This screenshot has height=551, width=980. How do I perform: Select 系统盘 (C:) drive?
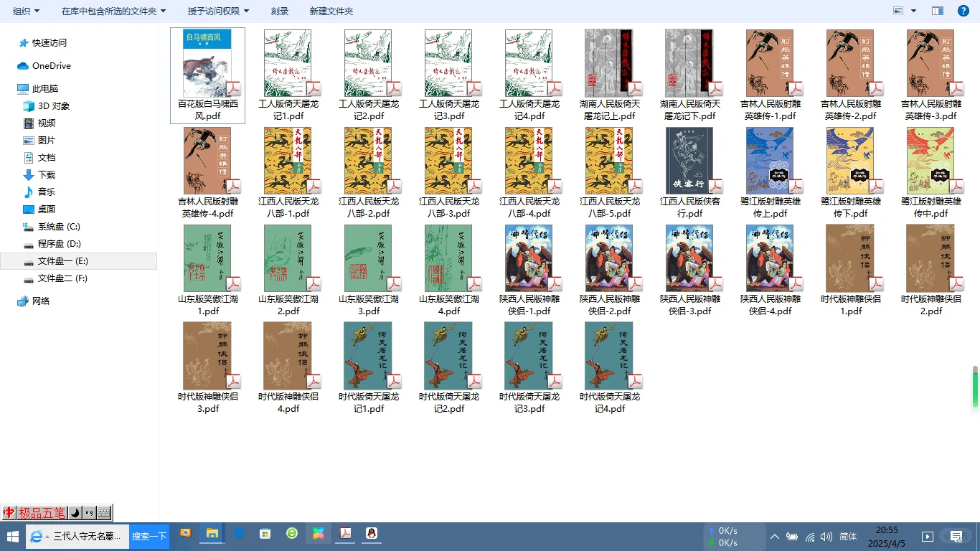point(52,227)
